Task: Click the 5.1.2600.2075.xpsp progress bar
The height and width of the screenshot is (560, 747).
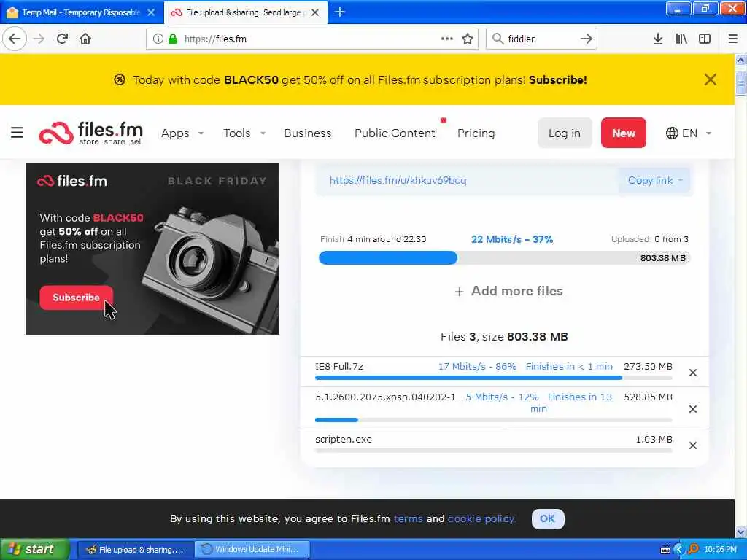Action: [494, 420]
